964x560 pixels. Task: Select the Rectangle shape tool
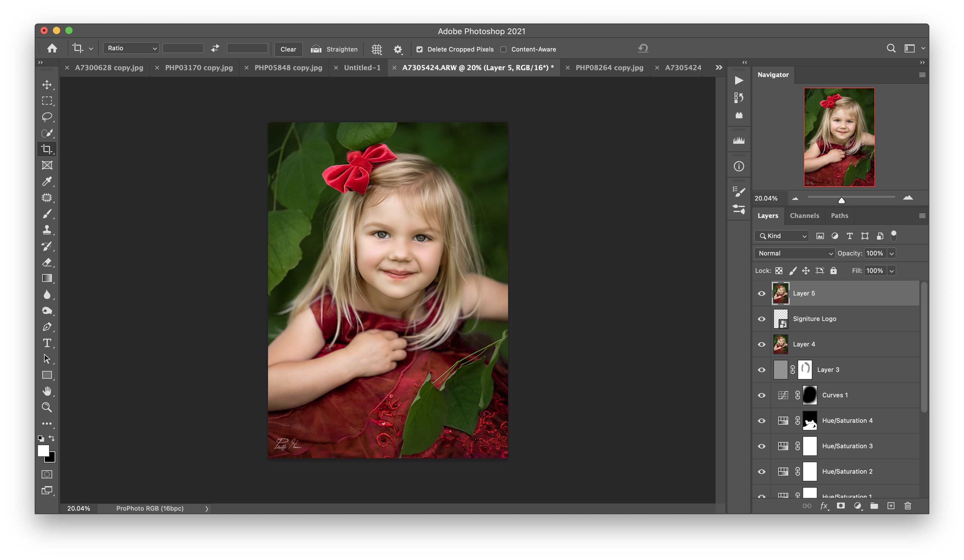tap(47, 375)
